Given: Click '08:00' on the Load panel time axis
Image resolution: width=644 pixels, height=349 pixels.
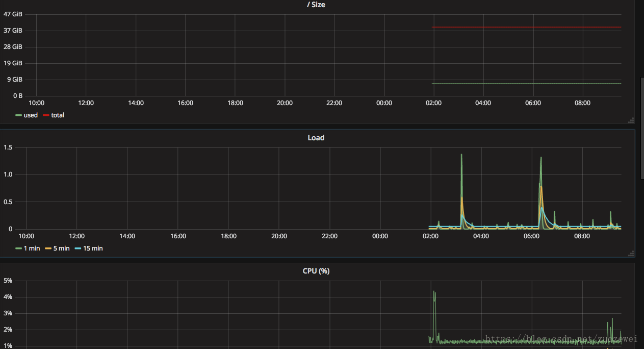Looking at the screenshot, I should pyautogui.click(x=582, y=236).
